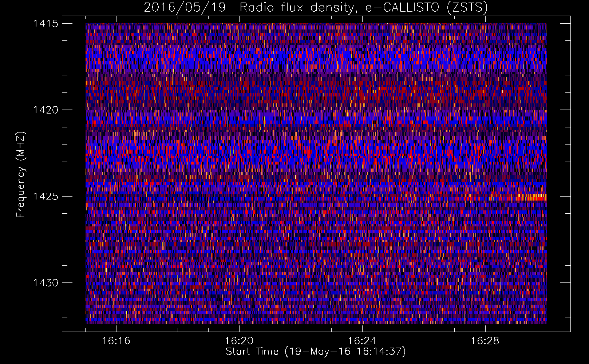Click the 16:28 time tick label

(x=485, y=341)
